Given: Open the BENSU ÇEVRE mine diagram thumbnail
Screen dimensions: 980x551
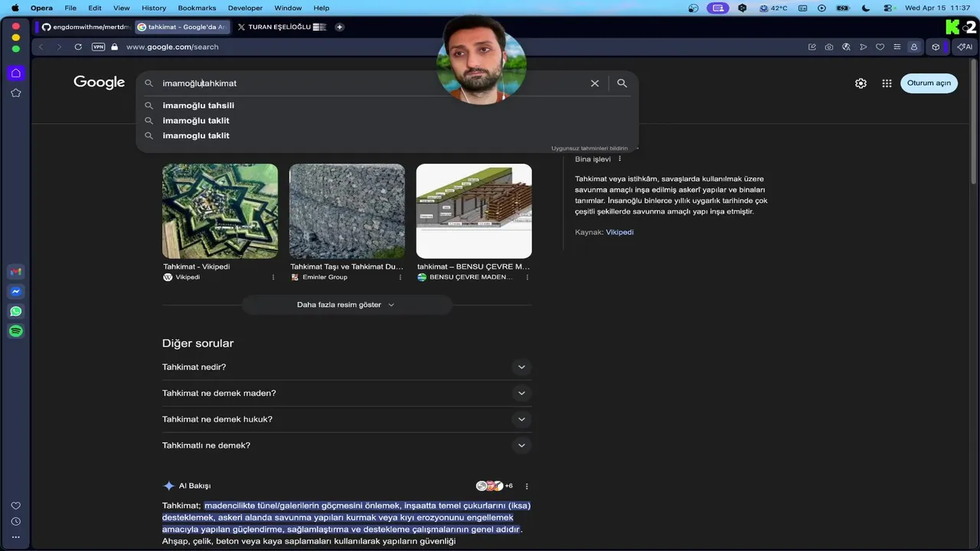Looking at the screenshot, I should (x=474, y=211).
